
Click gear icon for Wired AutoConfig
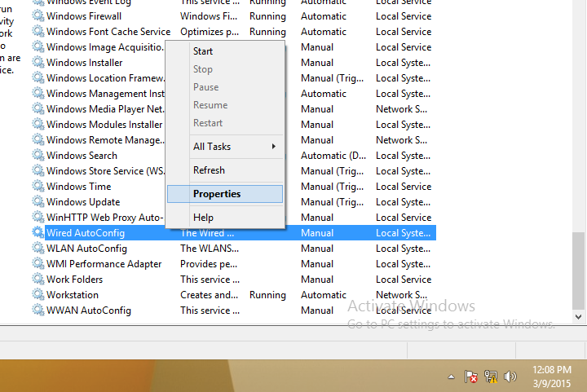[38, 232]
